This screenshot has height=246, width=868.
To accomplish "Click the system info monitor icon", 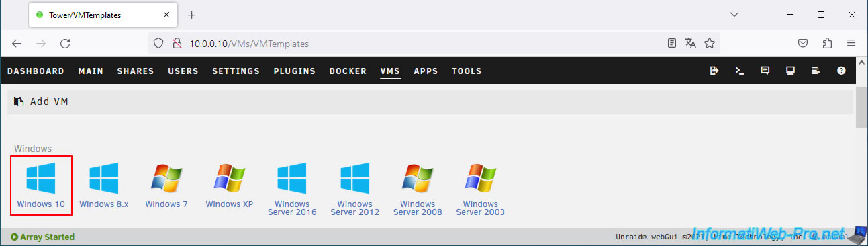I will 790,71.
